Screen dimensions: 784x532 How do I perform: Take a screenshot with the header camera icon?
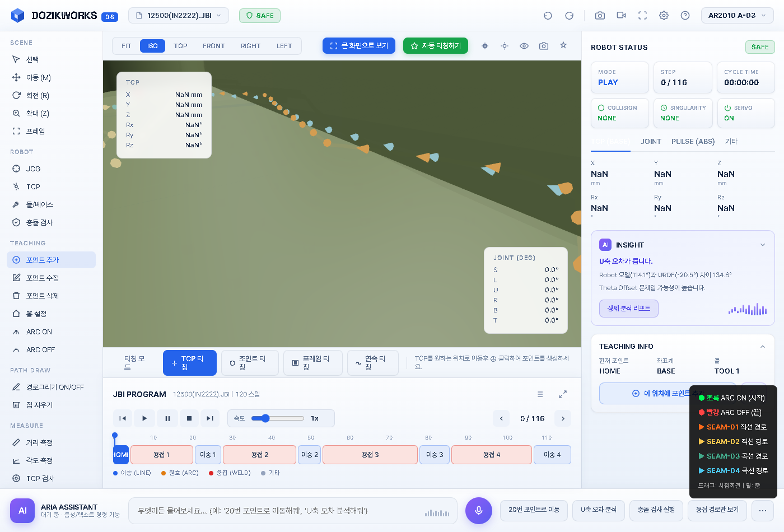click(x=600, y=16)
